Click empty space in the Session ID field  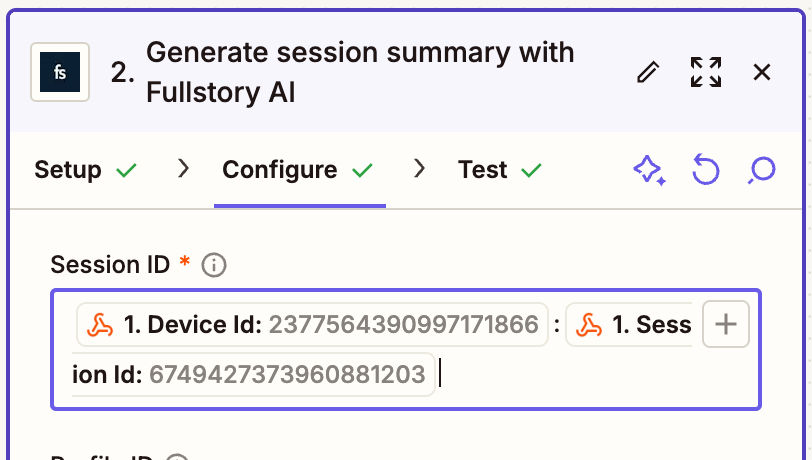pos(600,378)
